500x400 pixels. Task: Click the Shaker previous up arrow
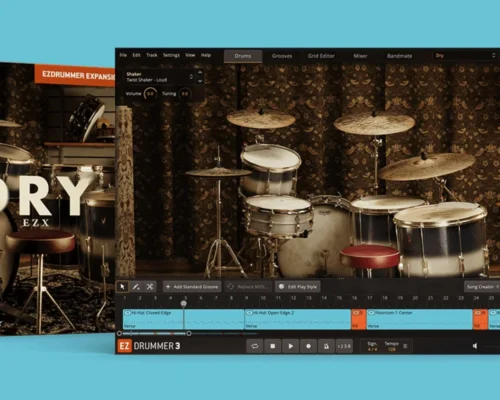(x=200, y=73)
